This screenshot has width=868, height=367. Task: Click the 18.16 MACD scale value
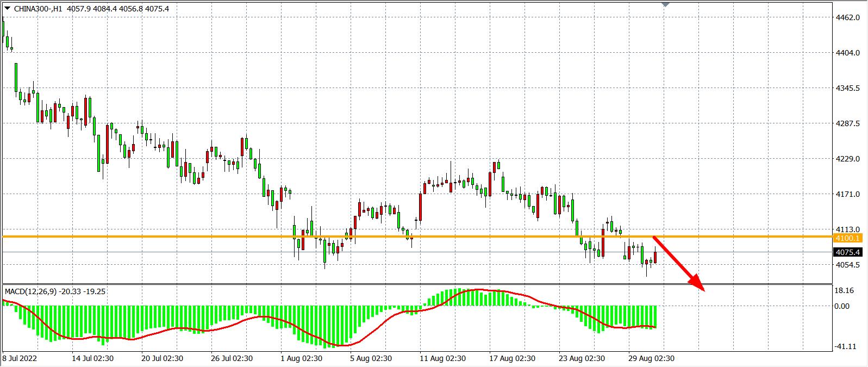[x=844, y=291]
